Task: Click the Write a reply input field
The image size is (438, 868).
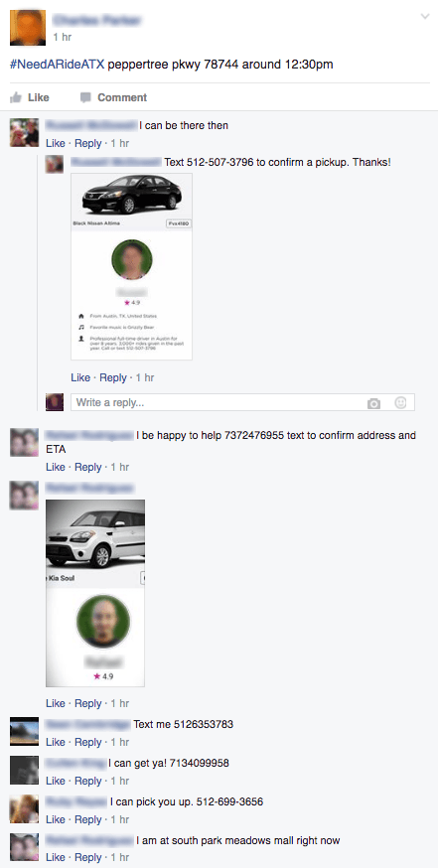Action: 242,402
